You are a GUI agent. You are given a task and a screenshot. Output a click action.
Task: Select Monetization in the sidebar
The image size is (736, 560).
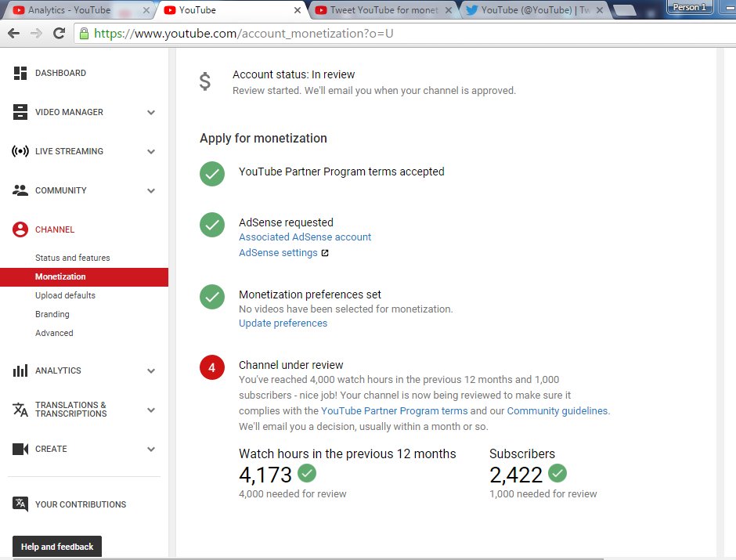[84, 277]
